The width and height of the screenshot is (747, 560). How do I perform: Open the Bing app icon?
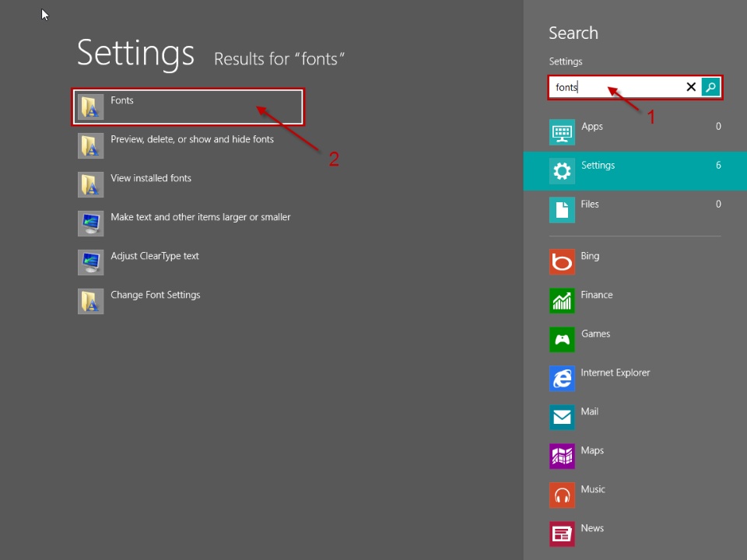pyautogui.click(x=562, y=262)
